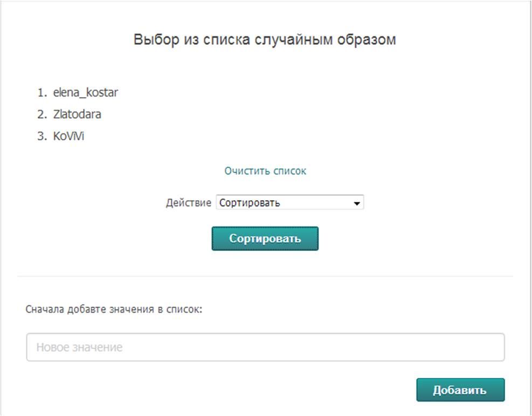This screenshot has height=416, width=532.
Task: Open the "Действие" action dropdown
Action: (289, 203)
